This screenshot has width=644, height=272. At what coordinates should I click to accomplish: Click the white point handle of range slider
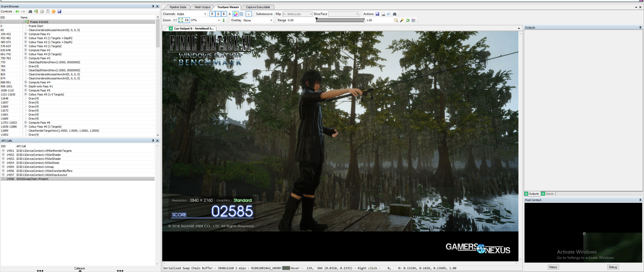point(364,21)
